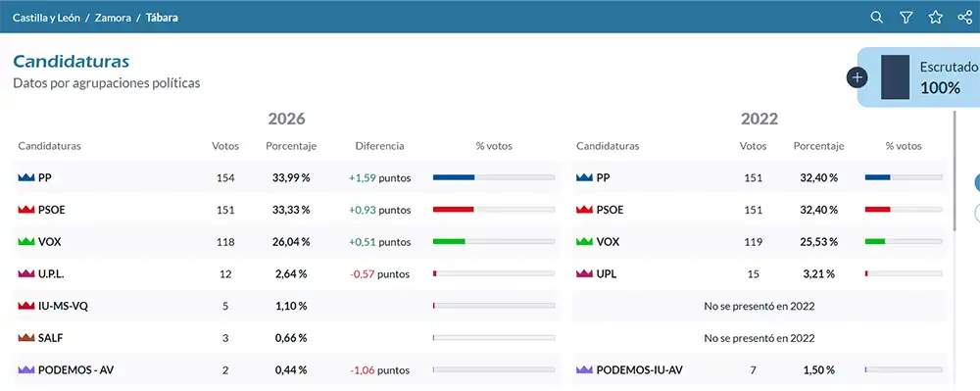Image resolution: width=980 pixels, height=391 pixels.
Task: Click the PP party logo in 2026 table
Action: tap(25, 178)
